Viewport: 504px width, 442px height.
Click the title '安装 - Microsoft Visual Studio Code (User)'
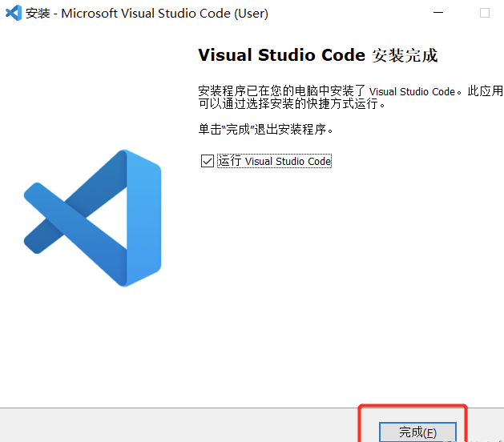click(x=147, y=13)
